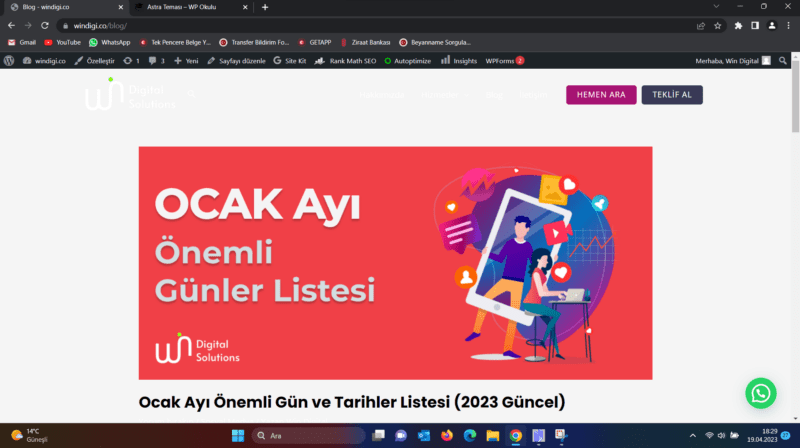Reload the windigi.co blog page
Viewport: 800px width, 448px height.
tap(45, 26)
